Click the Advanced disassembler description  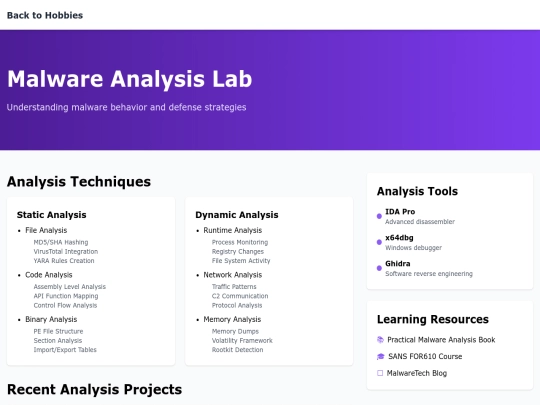[x=420, y=222]
